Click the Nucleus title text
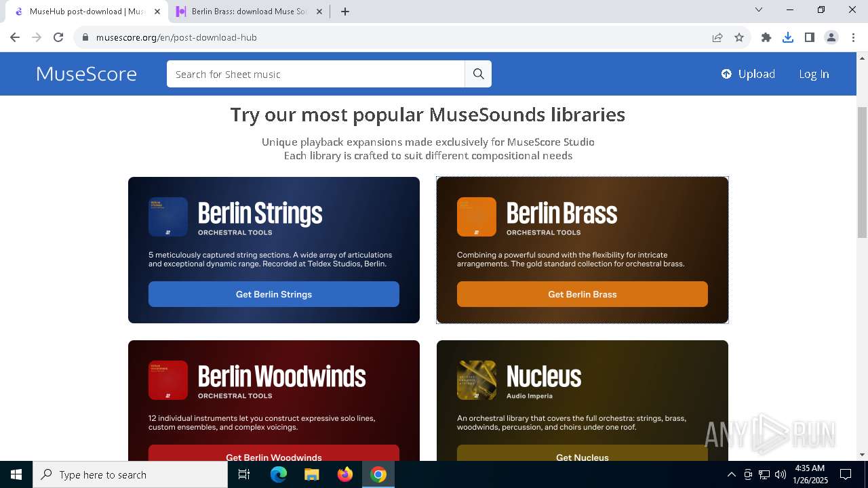Image resolution: width=868 pixels, height=488 pixels. coord(544,377)
